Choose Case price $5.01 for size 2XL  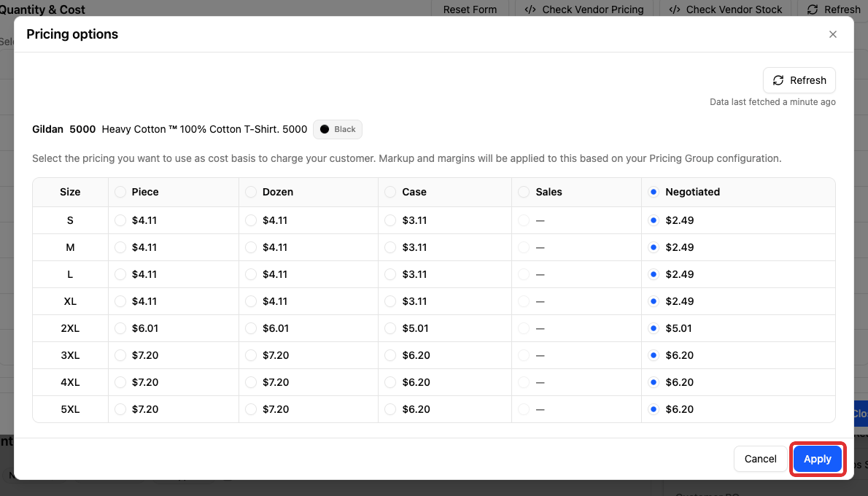tap(390, 328)
